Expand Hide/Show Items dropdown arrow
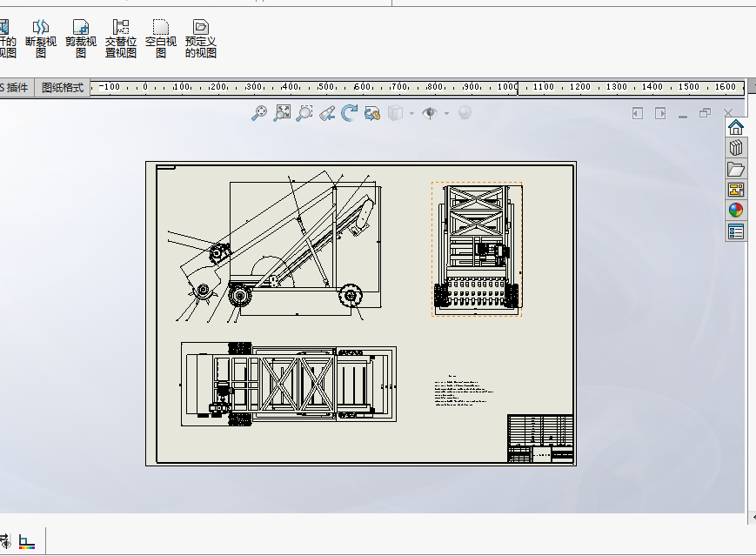This screenshot has width=756, height=556. (x=446, y=113)
